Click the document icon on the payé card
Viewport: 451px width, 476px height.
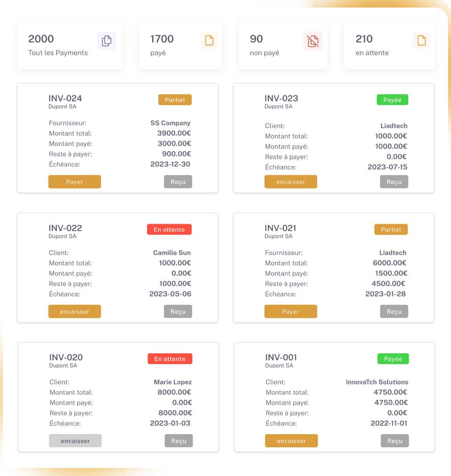click(x=209, y=41)
